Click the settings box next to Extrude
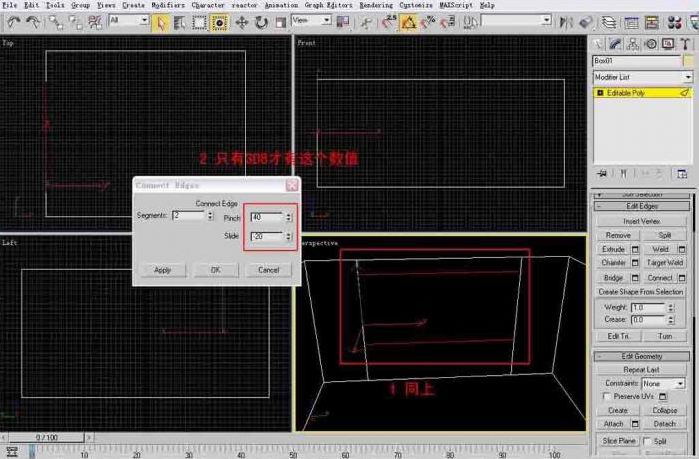 tap(634, 249)
